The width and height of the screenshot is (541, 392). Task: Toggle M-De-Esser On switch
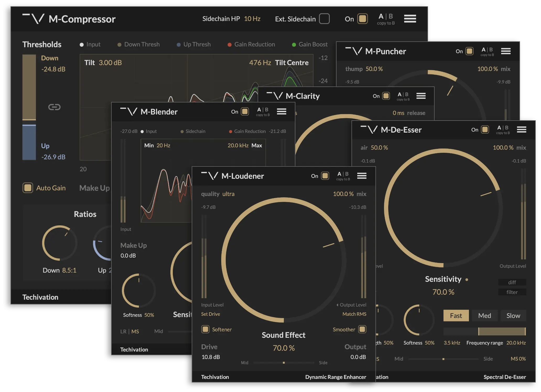click(485, 129)
